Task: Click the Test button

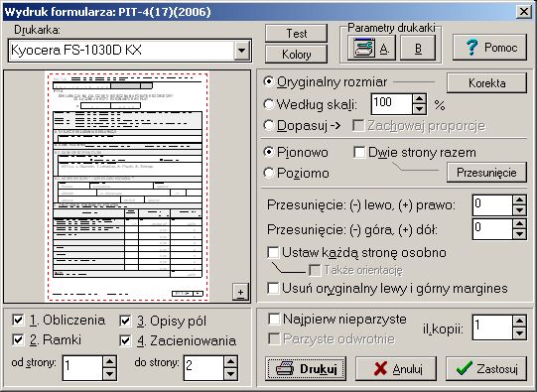Action: coord(296,34)
